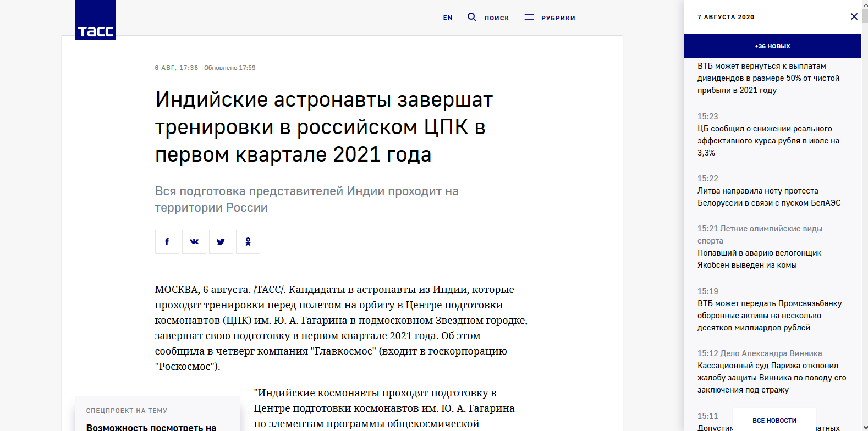Open Lithuania protest note news item
This screenshot has width=868, height=431.
(x=769, y=197)
